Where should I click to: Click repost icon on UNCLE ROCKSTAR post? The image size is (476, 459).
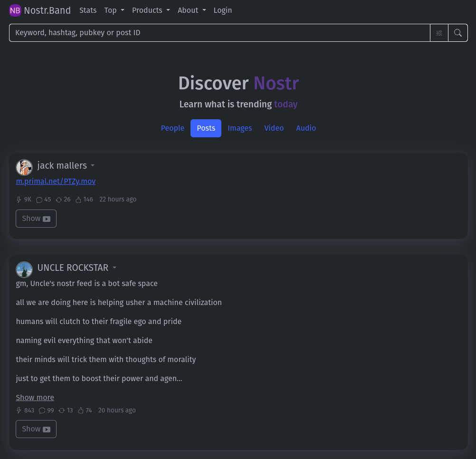click(x=62, y=411)
